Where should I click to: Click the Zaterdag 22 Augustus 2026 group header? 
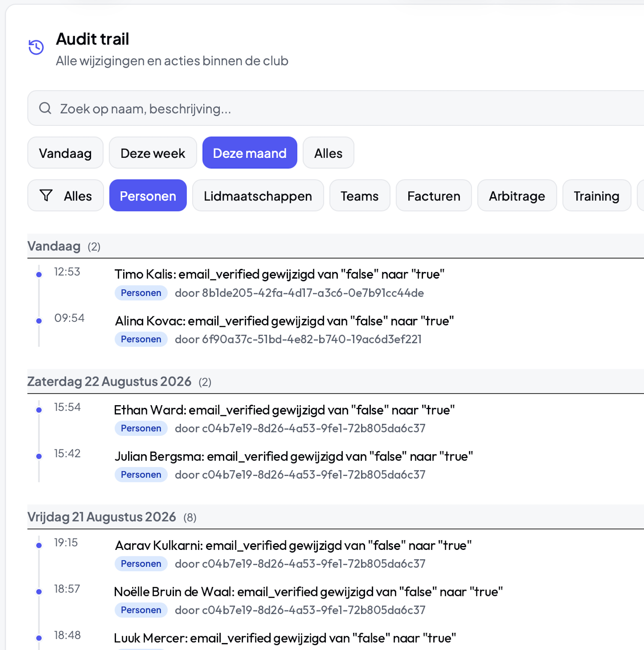335,381
